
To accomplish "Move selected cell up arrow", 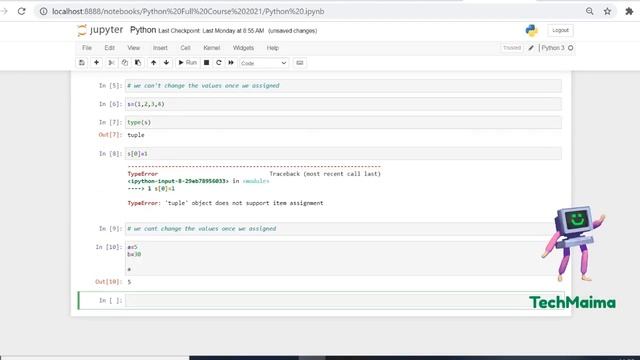I will point(153,63).
